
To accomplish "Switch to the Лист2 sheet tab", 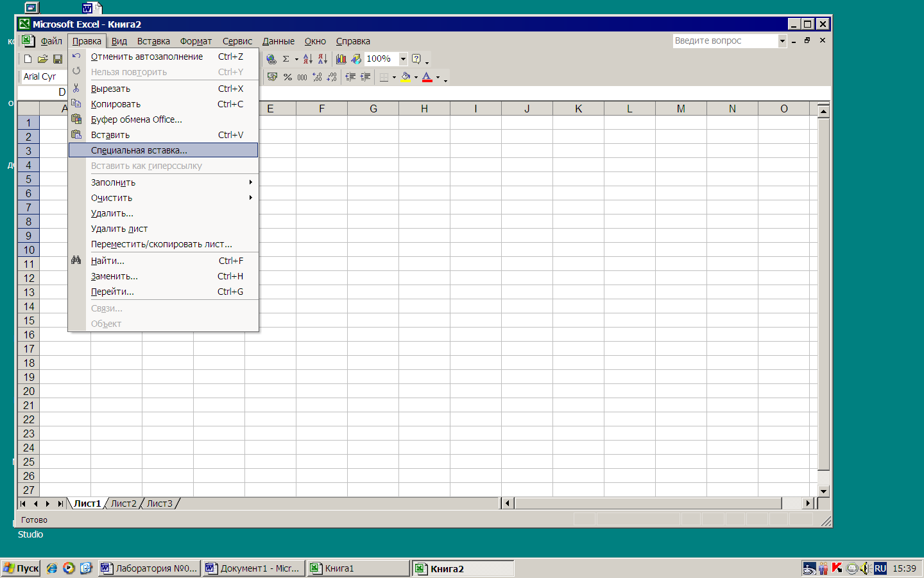I will (x=124, y=504).
